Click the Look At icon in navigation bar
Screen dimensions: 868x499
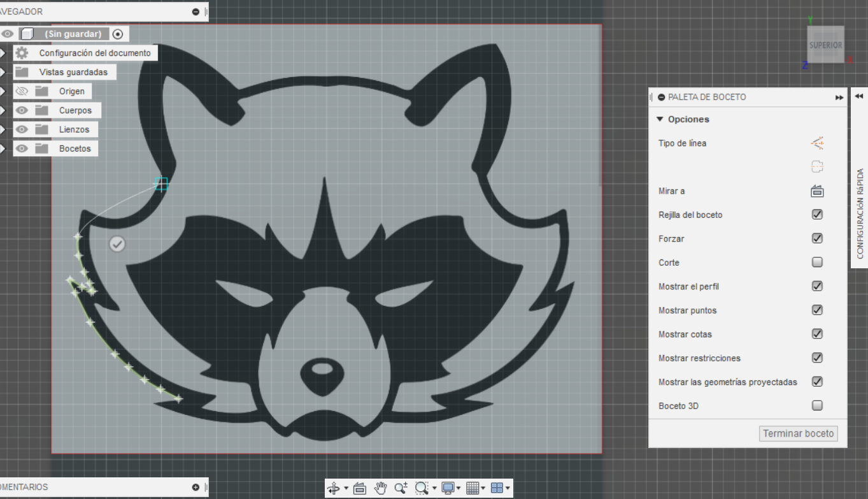click(359, 488)
